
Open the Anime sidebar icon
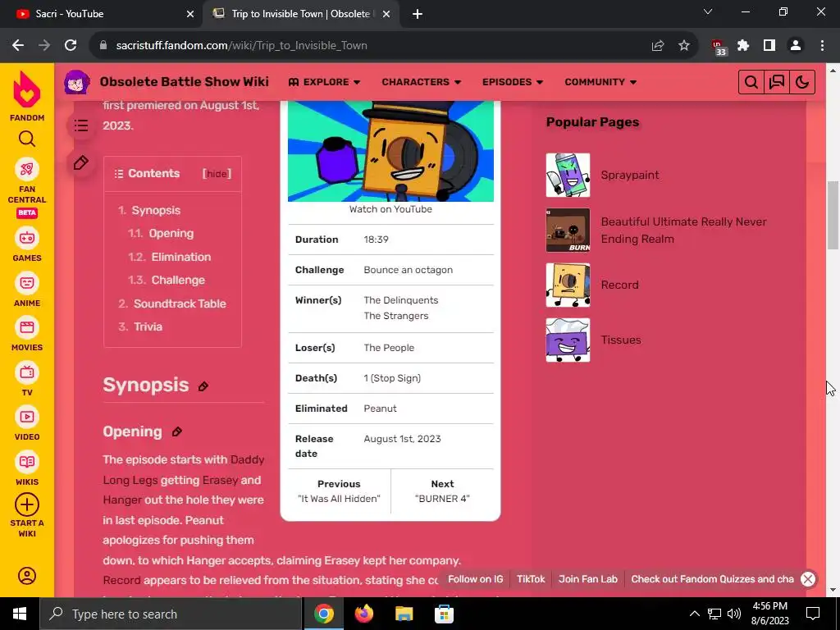(27, 282)
